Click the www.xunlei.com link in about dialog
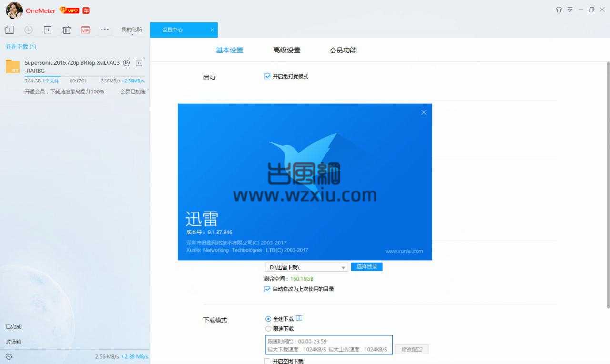The height and width of the screenshot is (364, 610). pos(404,251)
